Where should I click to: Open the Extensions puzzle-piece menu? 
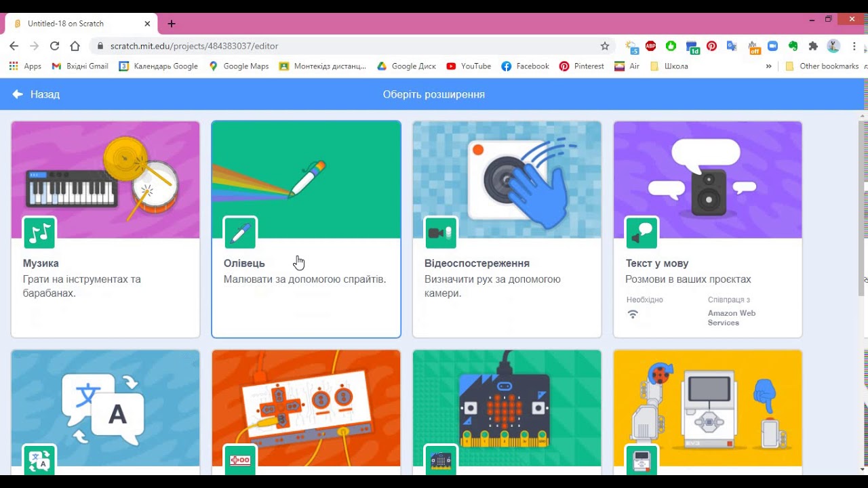(813, 46)
